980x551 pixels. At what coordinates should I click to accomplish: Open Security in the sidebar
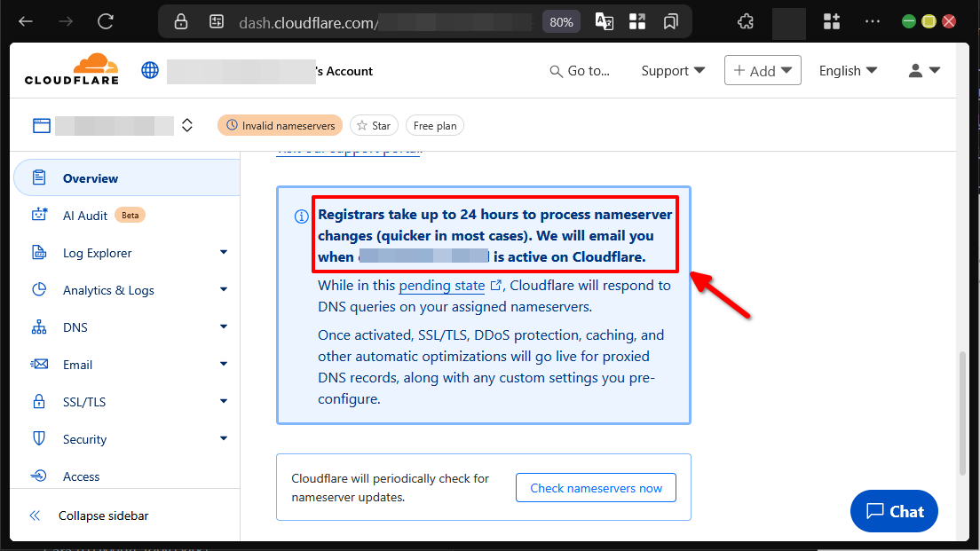pyautogui.click(x=84, y=439)
